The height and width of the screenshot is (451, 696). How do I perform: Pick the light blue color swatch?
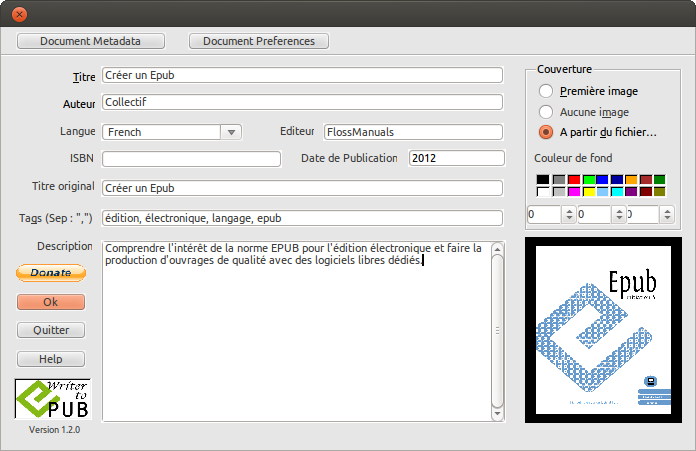[x=602, y=191]
